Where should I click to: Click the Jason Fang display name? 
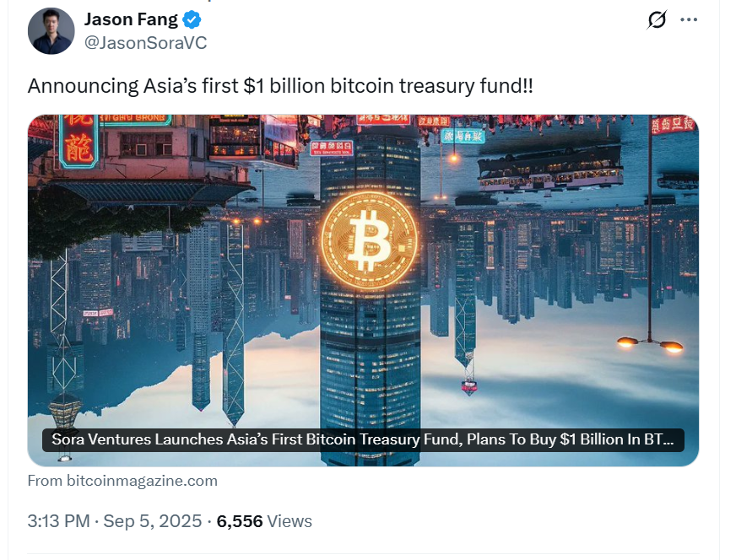coord(131,19)
